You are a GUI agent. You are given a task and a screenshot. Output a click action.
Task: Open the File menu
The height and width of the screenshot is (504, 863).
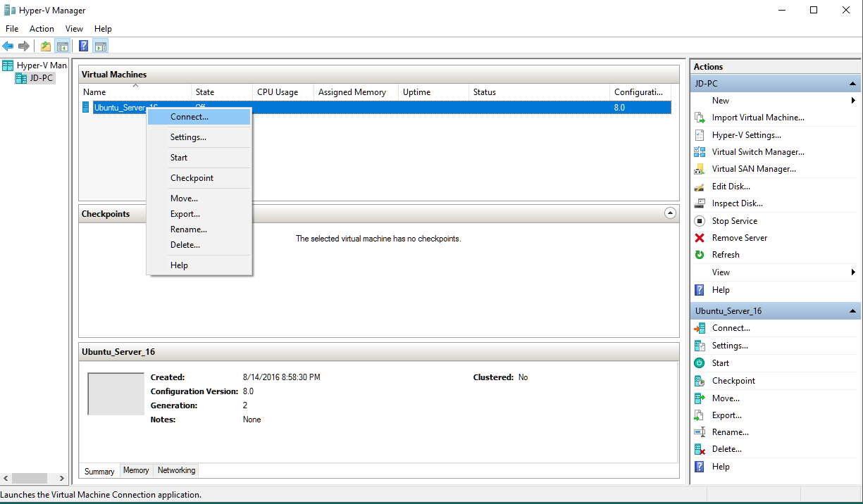click(12, 29)
